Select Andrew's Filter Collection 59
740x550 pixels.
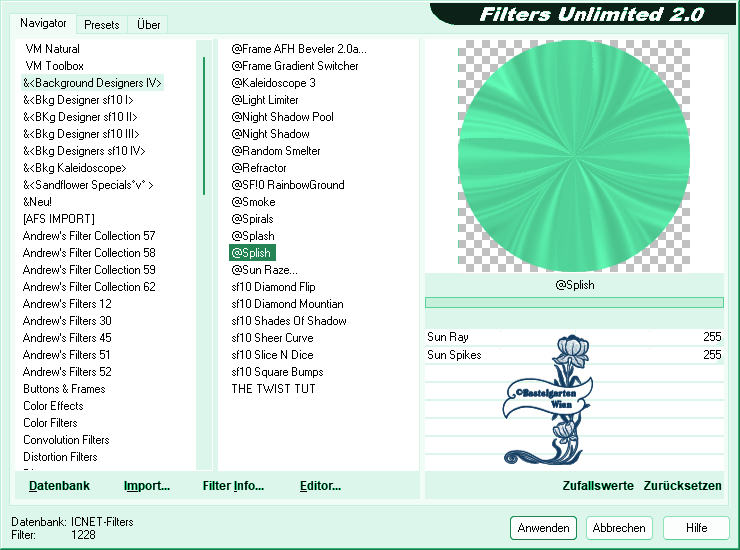click(89, 270)
